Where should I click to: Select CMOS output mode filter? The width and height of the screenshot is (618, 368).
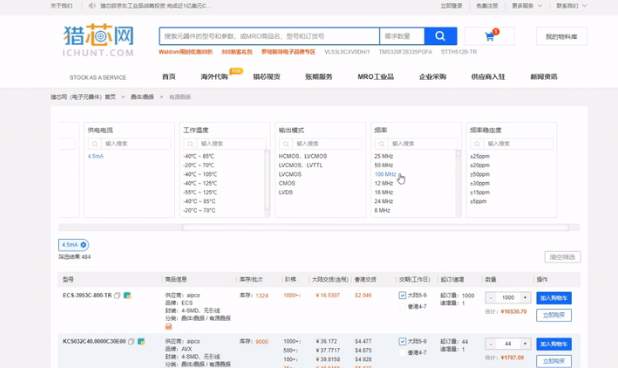coord(287,183)
